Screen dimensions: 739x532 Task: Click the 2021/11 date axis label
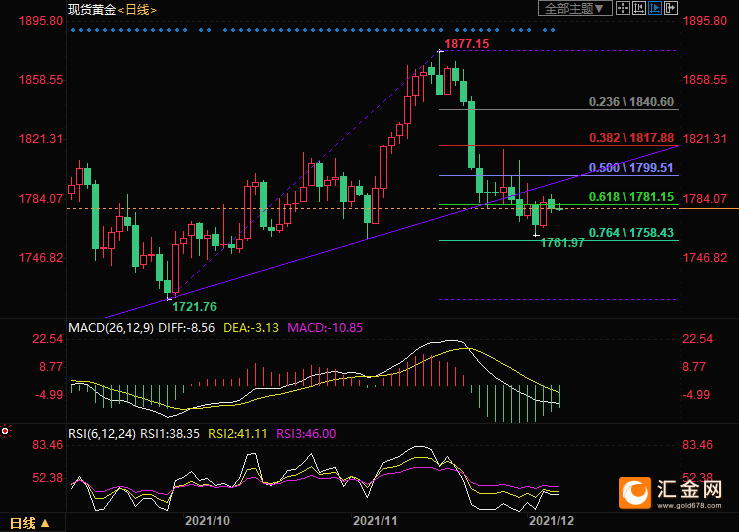(x=375, y=521)
